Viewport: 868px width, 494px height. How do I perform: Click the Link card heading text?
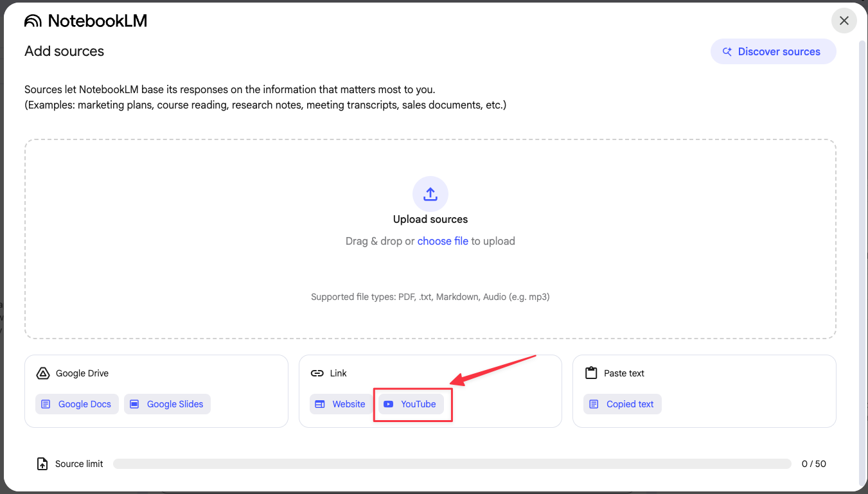point(338,373)
